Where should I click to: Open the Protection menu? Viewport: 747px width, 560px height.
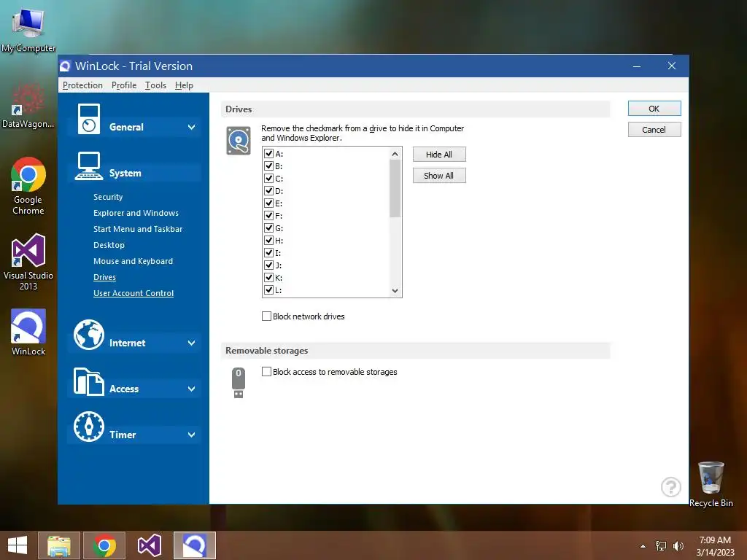(82, 85)
